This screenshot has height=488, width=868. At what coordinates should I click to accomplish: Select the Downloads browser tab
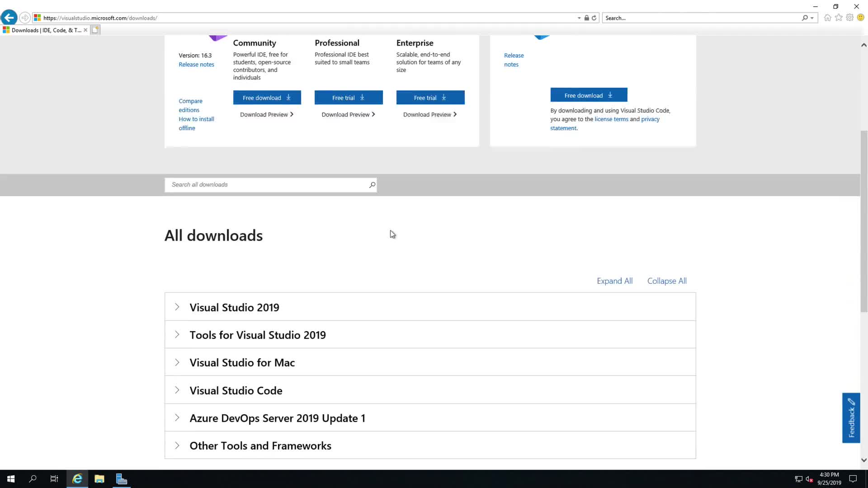click(x=45, y=30)
